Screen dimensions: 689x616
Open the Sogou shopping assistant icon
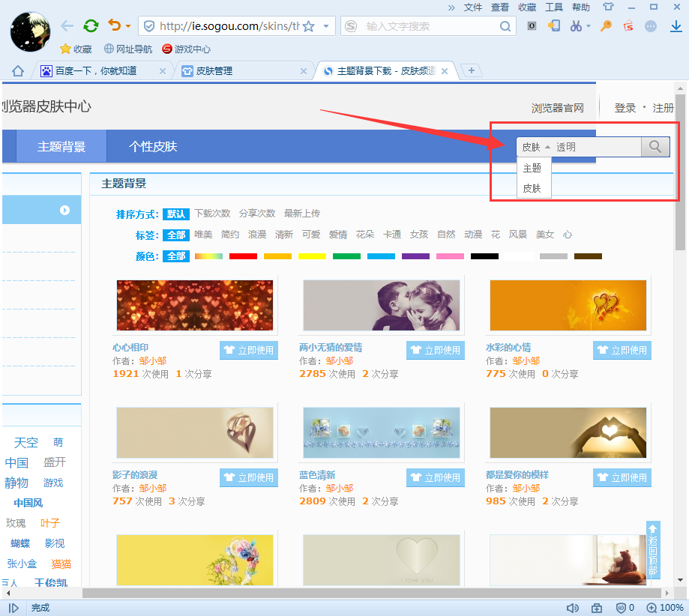[x=628, y=26]
